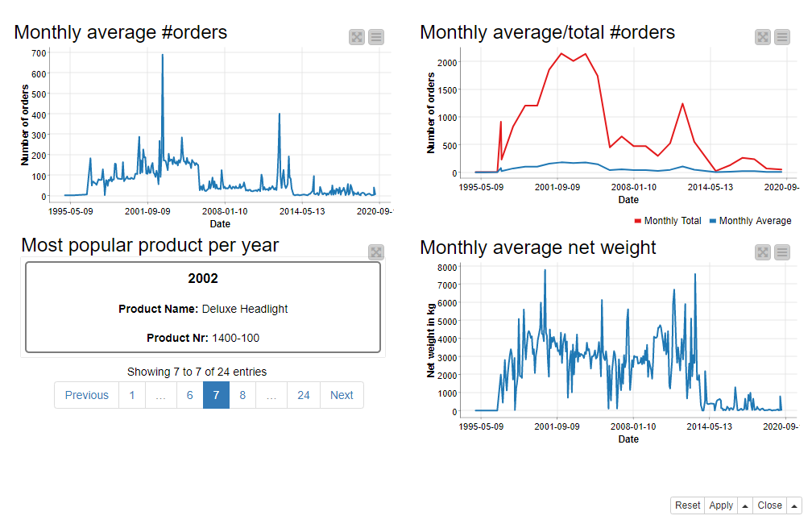The image size is (812, 524).
Task: Toggle Monthly Average legend entry
Action: point(751,221)
